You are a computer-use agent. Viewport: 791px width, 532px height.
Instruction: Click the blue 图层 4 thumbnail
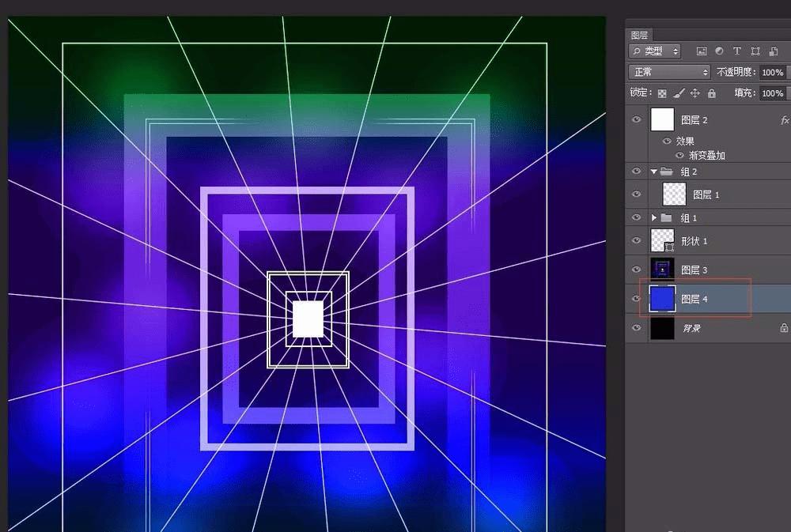point(662,299)
